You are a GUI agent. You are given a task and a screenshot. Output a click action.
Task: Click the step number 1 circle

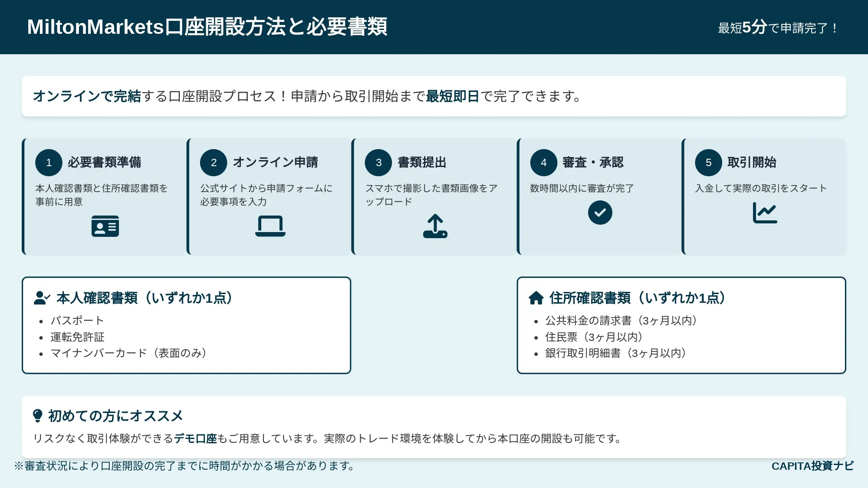coord(49,163)
